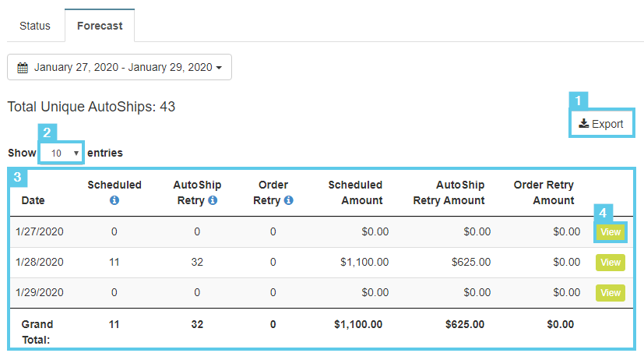Image resolution: width=644 pixels, height=353 pixels.
Task: Click the Export button
Action: (601, 124)
